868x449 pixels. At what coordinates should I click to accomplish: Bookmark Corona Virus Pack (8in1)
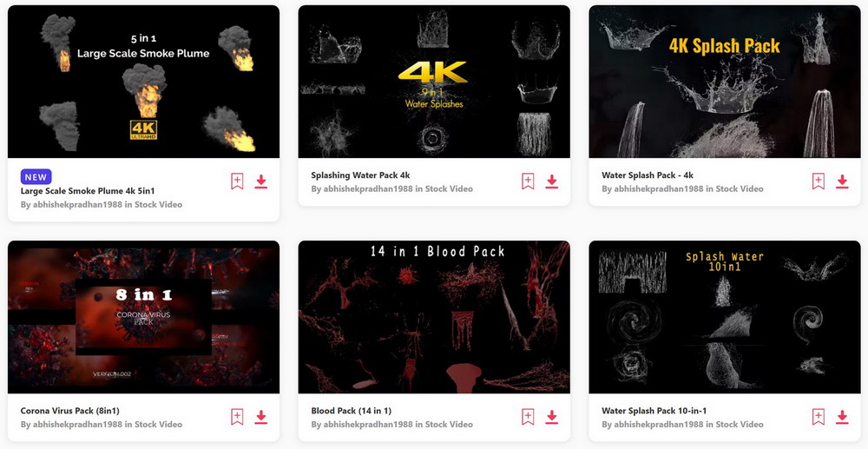point(237,417)
